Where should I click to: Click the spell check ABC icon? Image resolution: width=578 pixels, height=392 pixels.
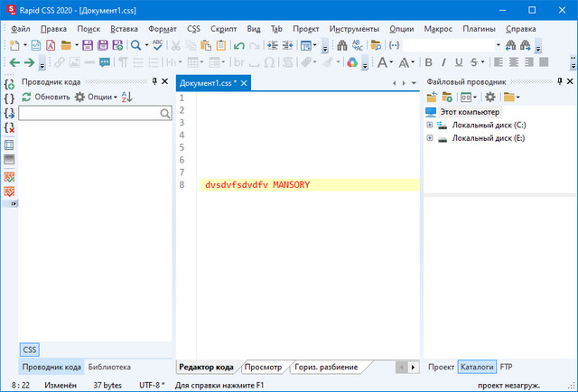pos(158,44)
